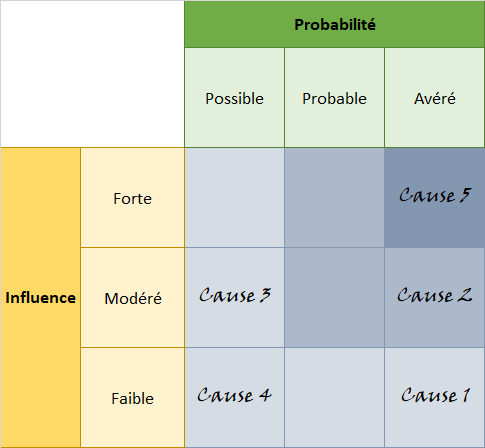Select empty cell at Forte and Probable
The width and height of the screenshot is (485, 448).
click(334, 198)
